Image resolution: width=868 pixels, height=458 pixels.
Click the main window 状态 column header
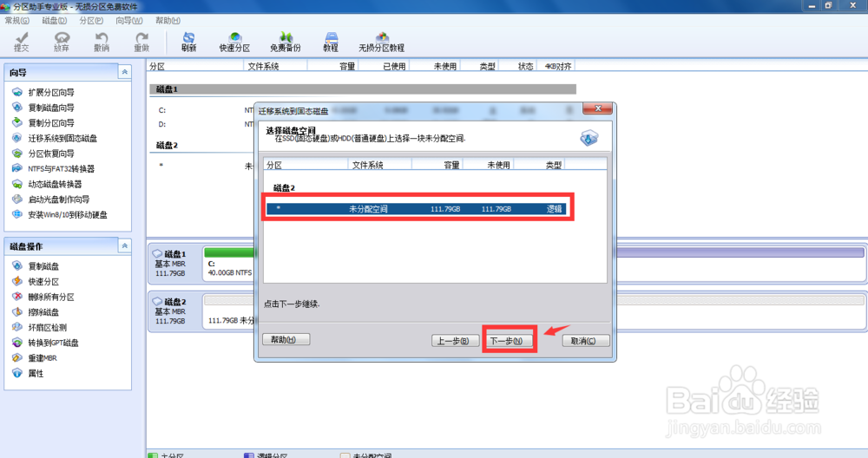pos(519,67)
